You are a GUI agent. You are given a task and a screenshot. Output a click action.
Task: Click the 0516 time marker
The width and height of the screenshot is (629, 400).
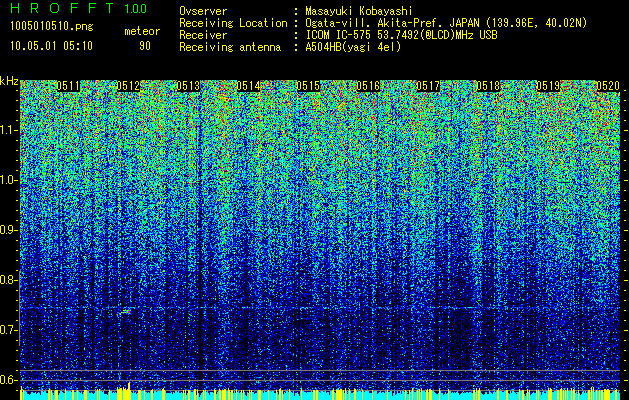(x=368, y=86)
